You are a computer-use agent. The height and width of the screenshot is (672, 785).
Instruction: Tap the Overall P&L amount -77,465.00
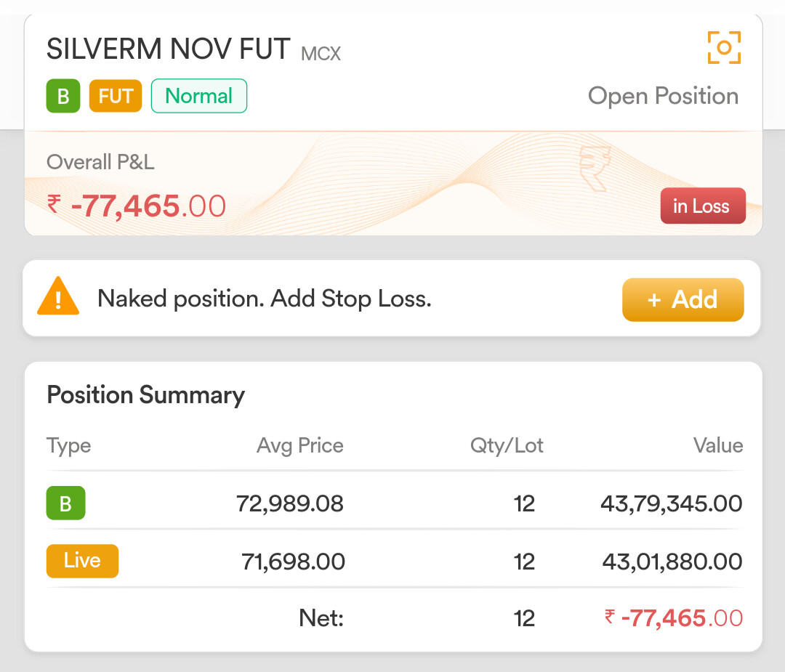[137, 206]
